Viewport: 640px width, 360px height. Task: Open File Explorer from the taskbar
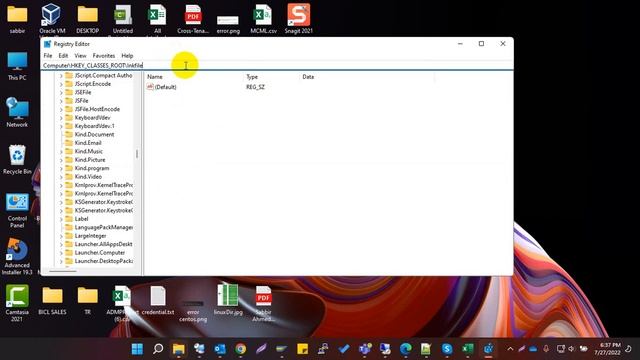tap(179, 349)
